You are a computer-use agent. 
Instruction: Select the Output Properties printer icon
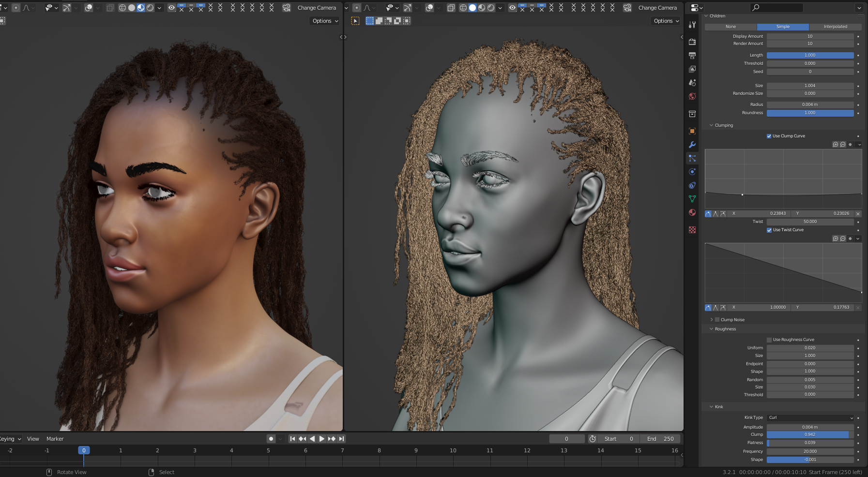point(693,55)
